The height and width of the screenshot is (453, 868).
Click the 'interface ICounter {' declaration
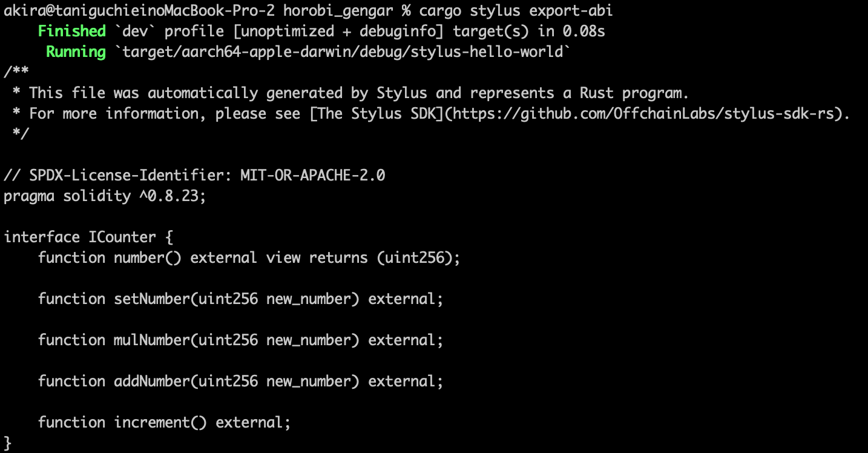coord(88,237)
